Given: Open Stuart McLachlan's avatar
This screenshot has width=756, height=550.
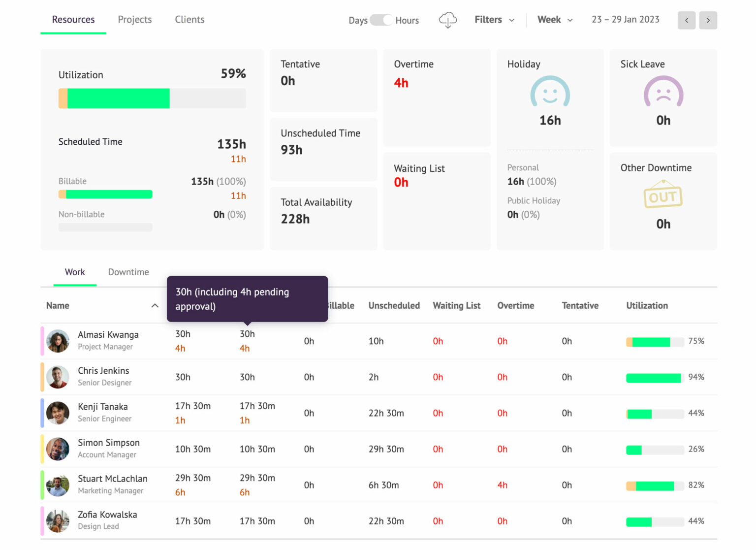Looking at the screenshot, I should (x=58, y=485).
